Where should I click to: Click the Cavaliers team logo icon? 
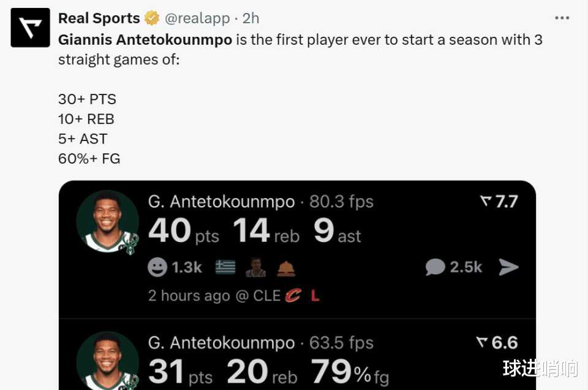point(293,296)
